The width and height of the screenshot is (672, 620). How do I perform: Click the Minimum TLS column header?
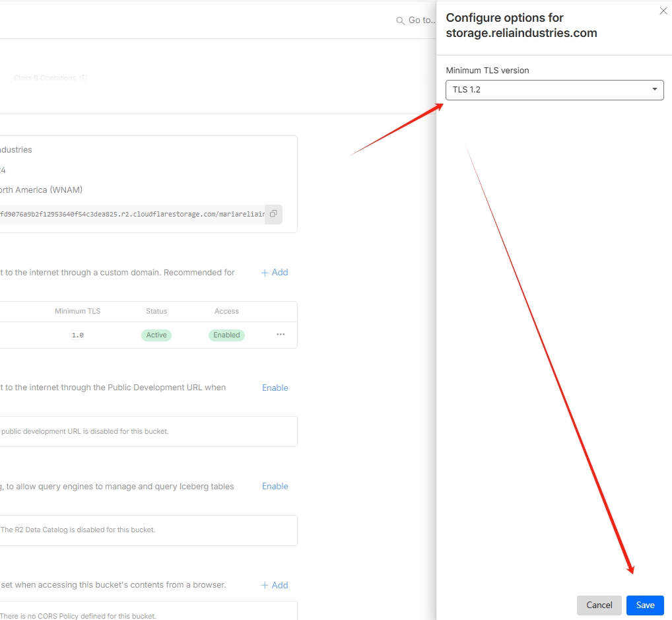pos(77,312)
